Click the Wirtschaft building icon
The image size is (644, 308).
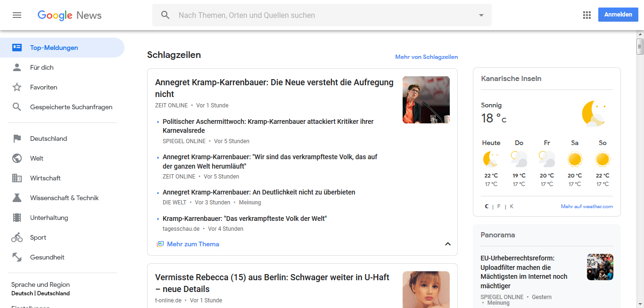coord(17,178)
